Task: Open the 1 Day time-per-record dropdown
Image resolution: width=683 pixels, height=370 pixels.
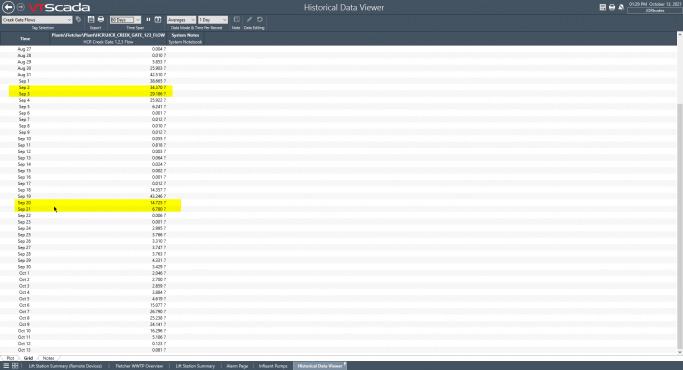Action: (213, 20)
